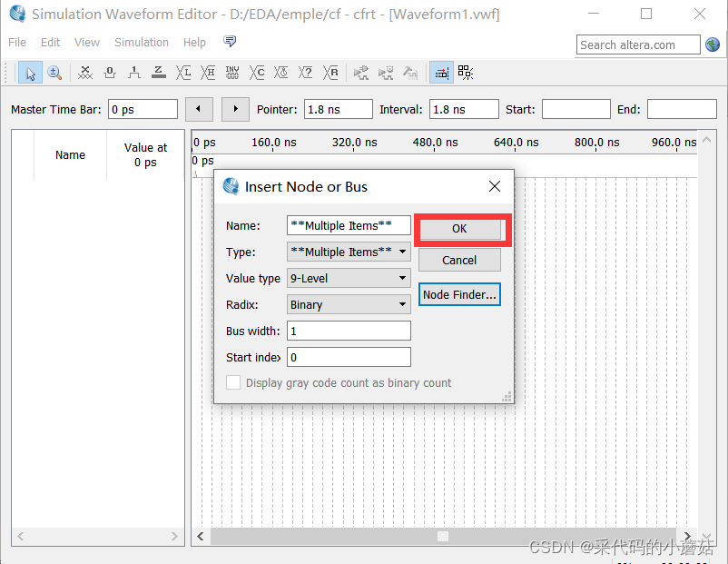Click the waveform scrollbar left arrow

pyautogui.click(x=201, y=536)
